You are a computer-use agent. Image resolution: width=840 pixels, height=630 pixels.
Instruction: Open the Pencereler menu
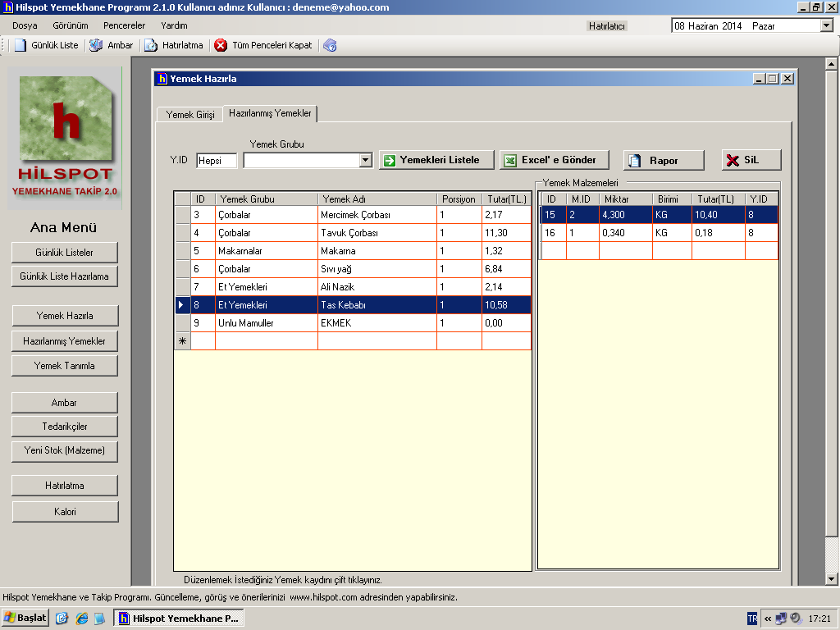[125, 25]
